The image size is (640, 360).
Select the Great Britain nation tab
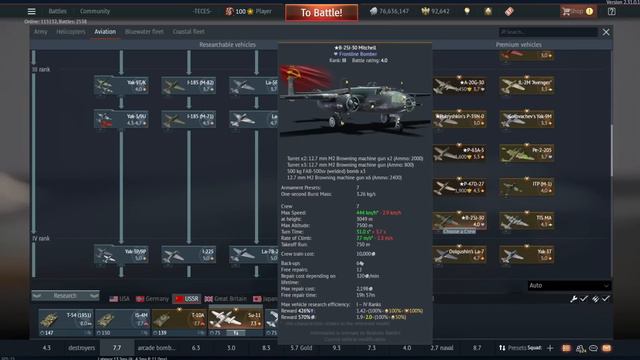click(226, 299)
